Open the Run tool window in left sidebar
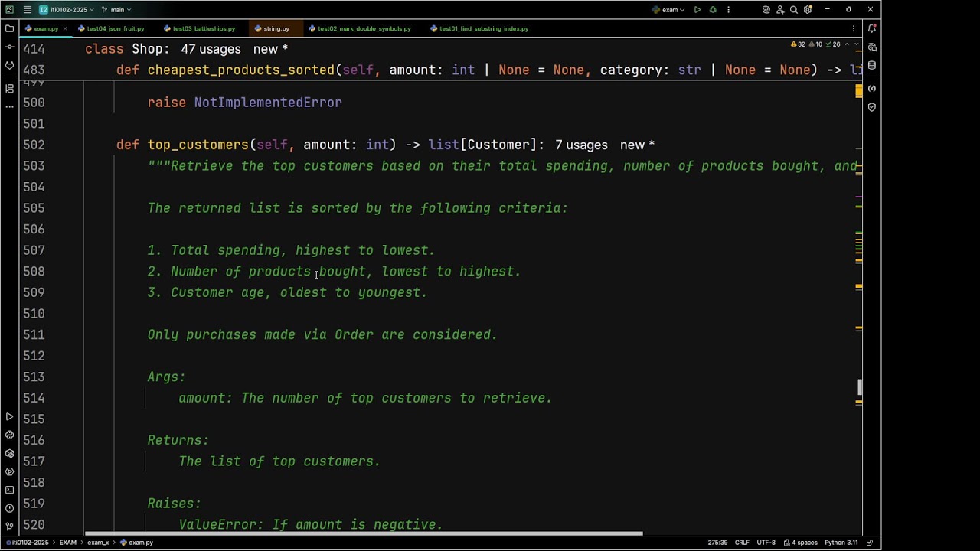This screenshot has height=551, width=980. point(9,416)
